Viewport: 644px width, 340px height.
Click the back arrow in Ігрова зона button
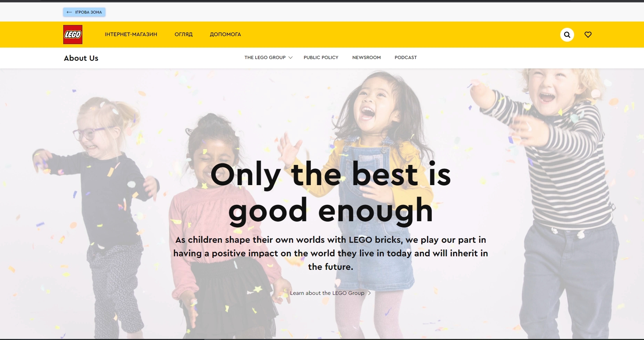tap(69, 12)
